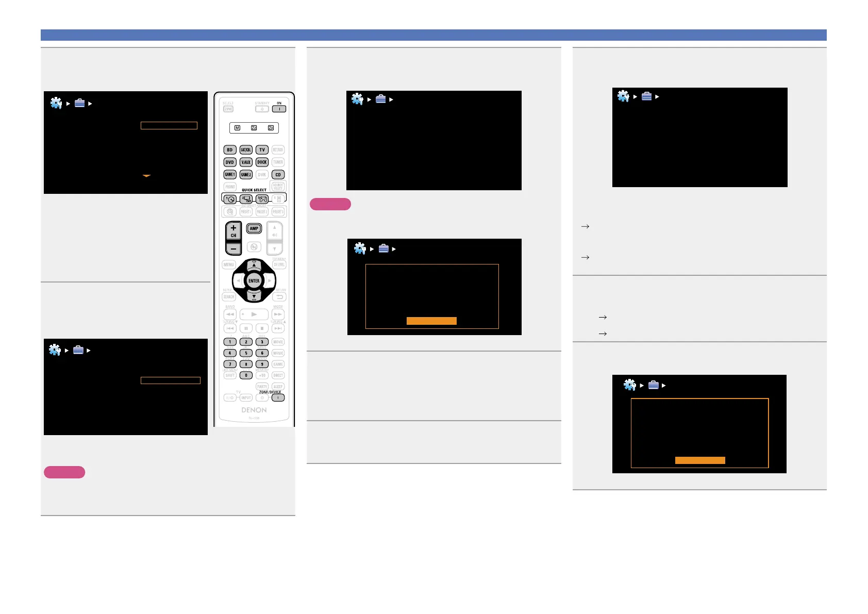Click the SOURCE SELECT button
This screenshot has height=614, width=868.
(278, 186)
